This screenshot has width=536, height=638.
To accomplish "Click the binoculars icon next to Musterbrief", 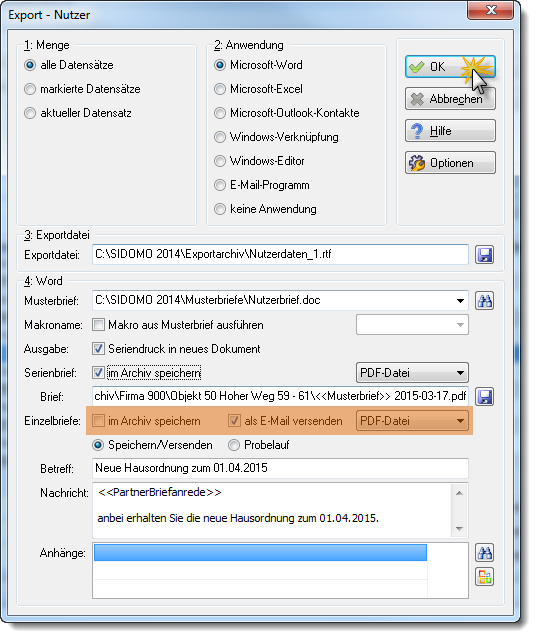I will [x=484, y=301].
